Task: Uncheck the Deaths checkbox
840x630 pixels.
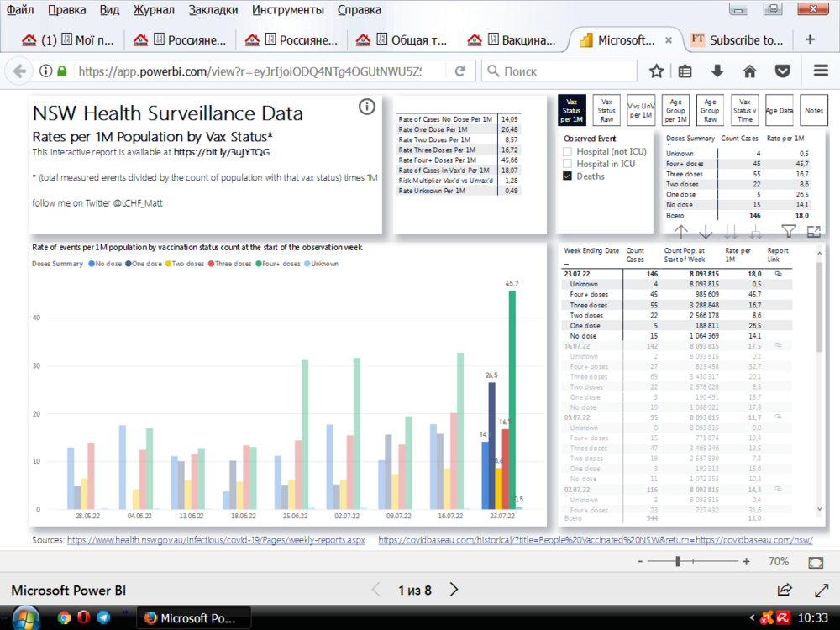Action: 568,176
